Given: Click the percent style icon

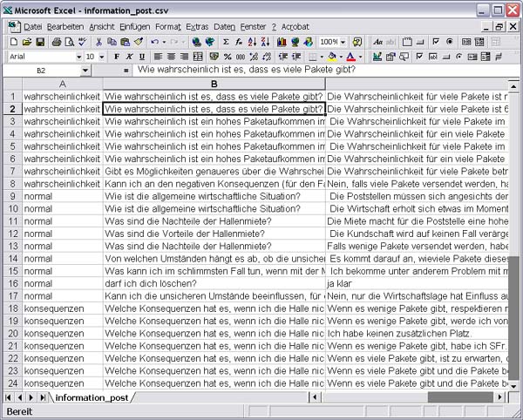Looking at the screenshot, I should [x=227, y=57].
